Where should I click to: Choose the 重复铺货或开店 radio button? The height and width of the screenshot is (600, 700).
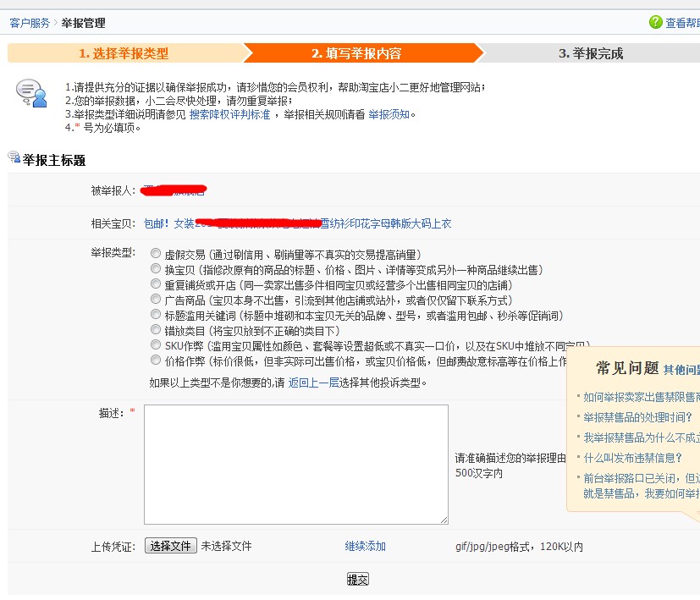click(x=156, y=284)
